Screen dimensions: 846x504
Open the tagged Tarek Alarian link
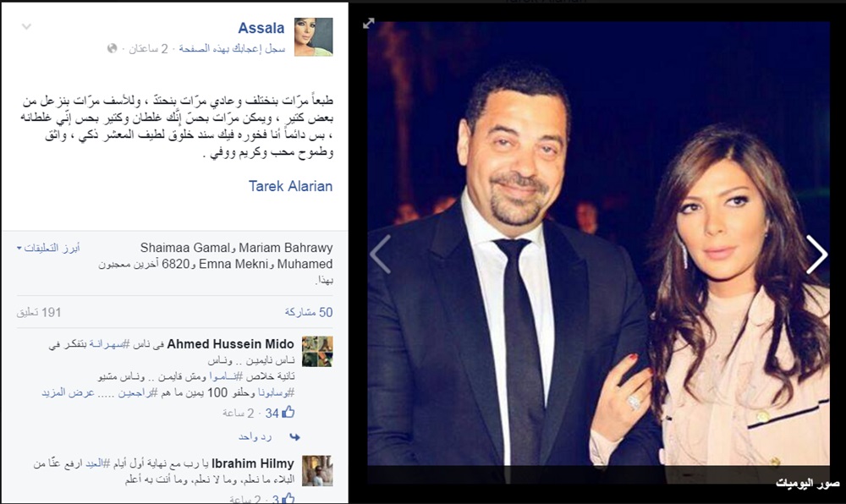[x=290, y=186]
